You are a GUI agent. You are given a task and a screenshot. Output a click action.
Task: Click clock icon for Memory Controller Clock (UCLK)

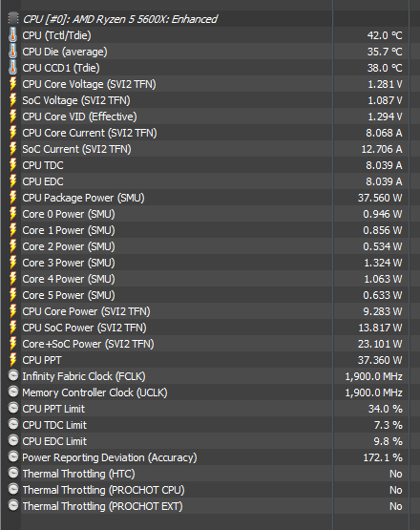(13, 392)
